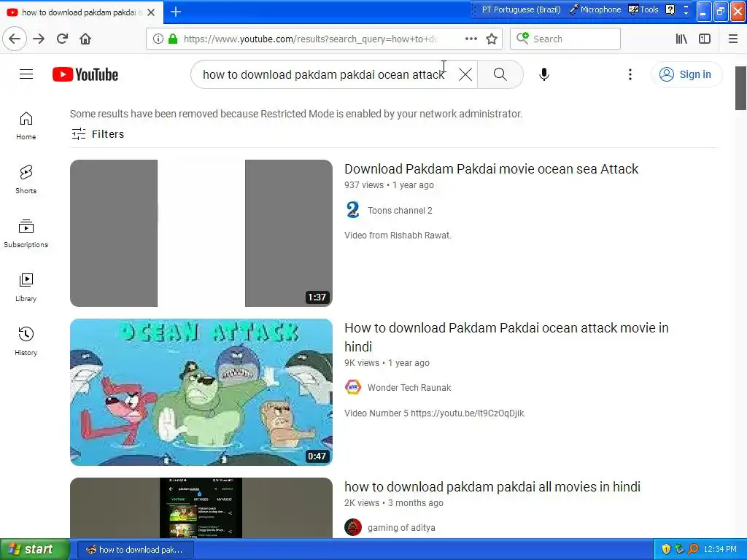Click the Restricted Mode notice text

tap(296, 114)
